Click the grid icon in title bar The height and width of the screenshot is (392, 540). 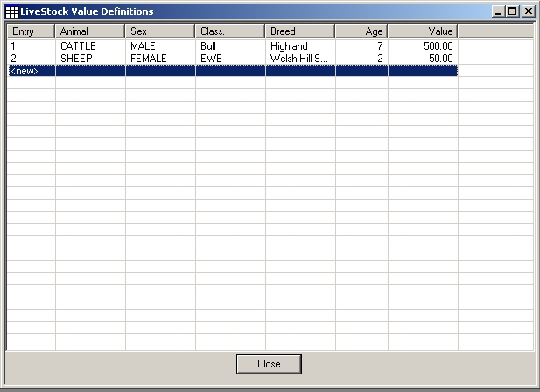click(x=12, y=11)
